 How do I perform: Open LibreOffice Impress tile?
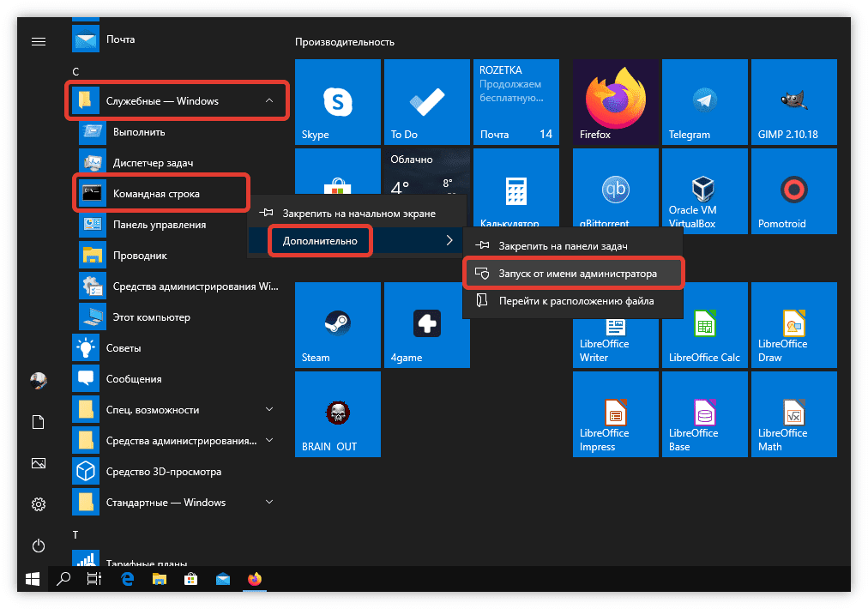tap(616, 414)
